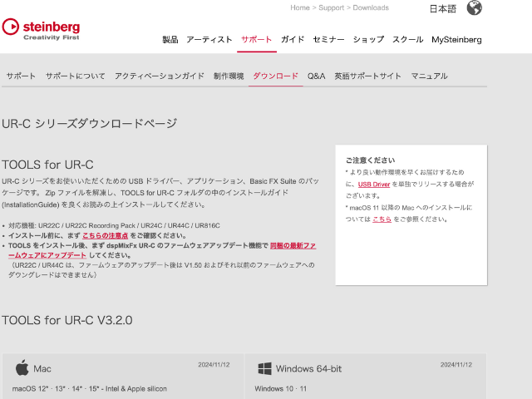Screen dimensions: 532x399
Task: Open the セミナー menu
Action: [x=328, y=39]
